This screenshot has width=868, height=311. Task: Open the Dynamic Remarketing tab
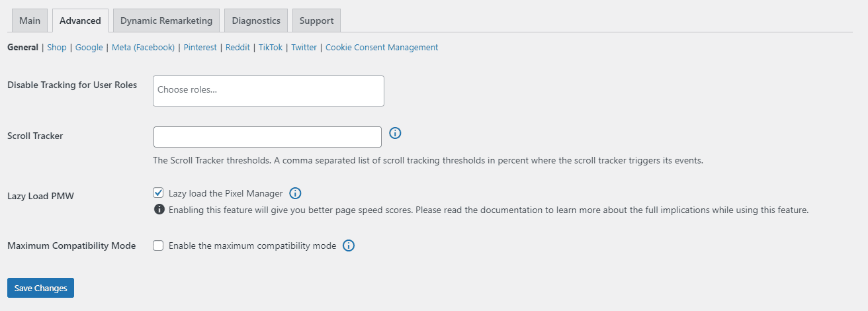tap(166, 21)
